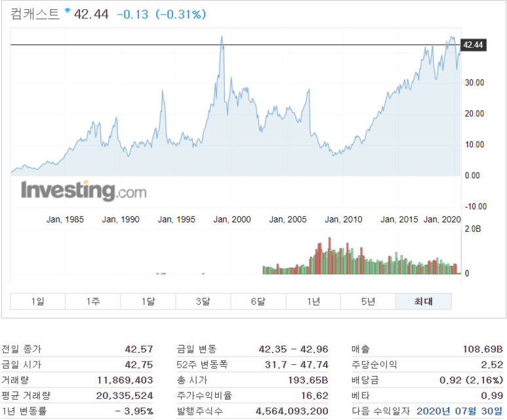Click the 전일 종가 value 42.57
This screenshot has height=420, width=507.
pyautogui.click(x=138, y=349)
